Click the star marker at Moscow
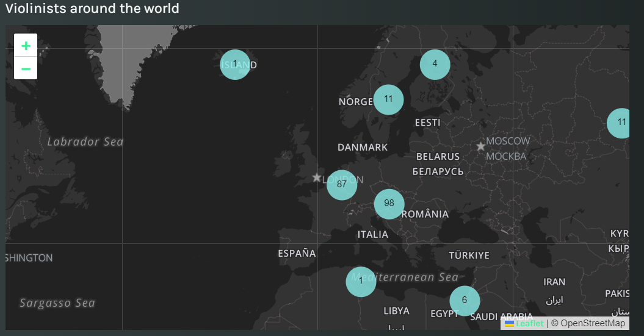The height and width of the screenshot is (336, 644). [480, 146]
